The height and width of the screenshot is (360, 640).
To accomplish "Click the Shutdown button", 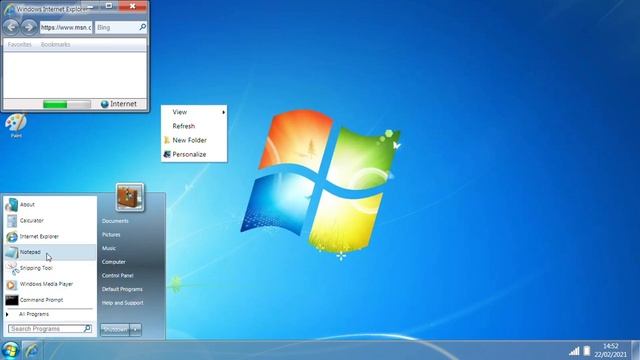I will (x=115, y=329).
